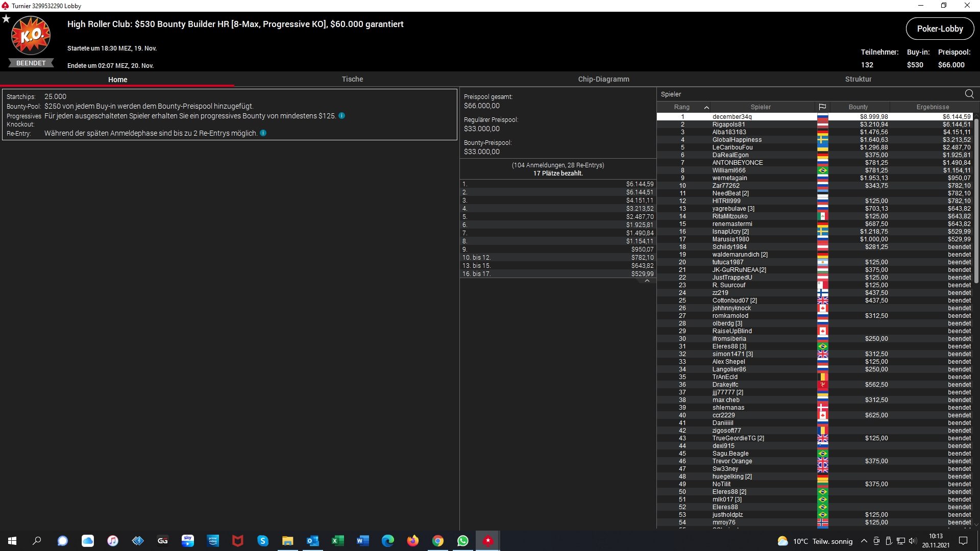
Task: Open McAfee from the taskbar
Action: pos(238,541)
